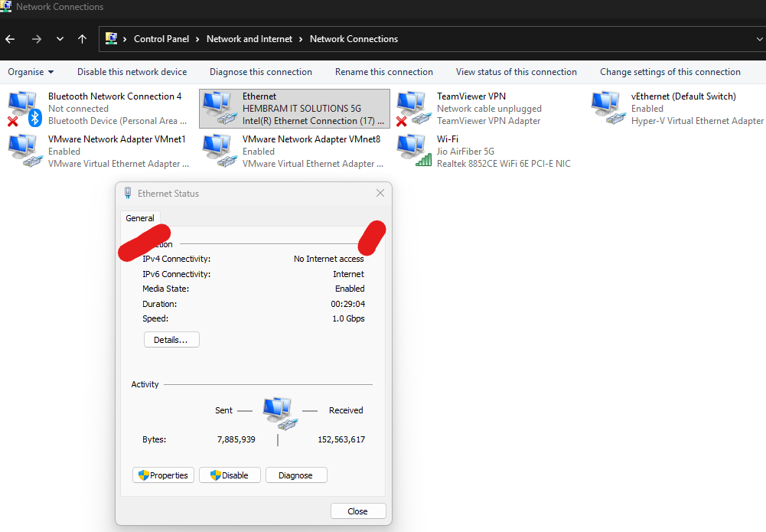Open recent locations dropdown arrow
The width and height of the screenshot is (766, 532).
60,39
